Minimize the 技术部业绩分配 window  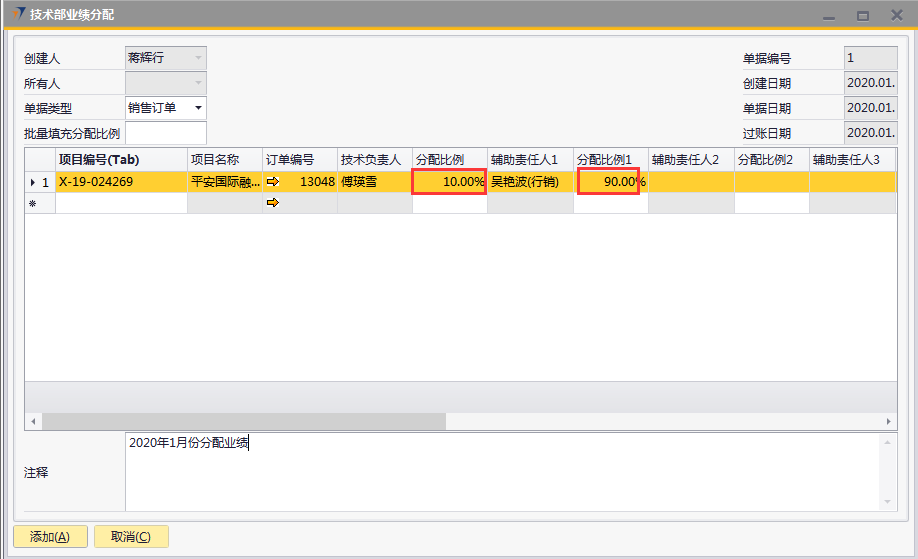[827, 16]
